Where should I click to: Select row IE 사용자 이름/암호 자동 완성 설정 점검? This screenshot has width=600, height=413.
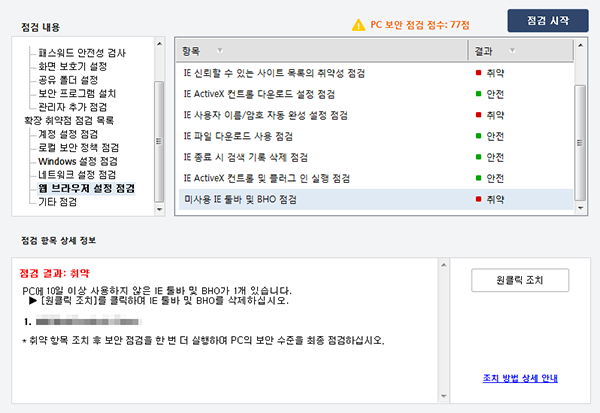click(376, 115)
